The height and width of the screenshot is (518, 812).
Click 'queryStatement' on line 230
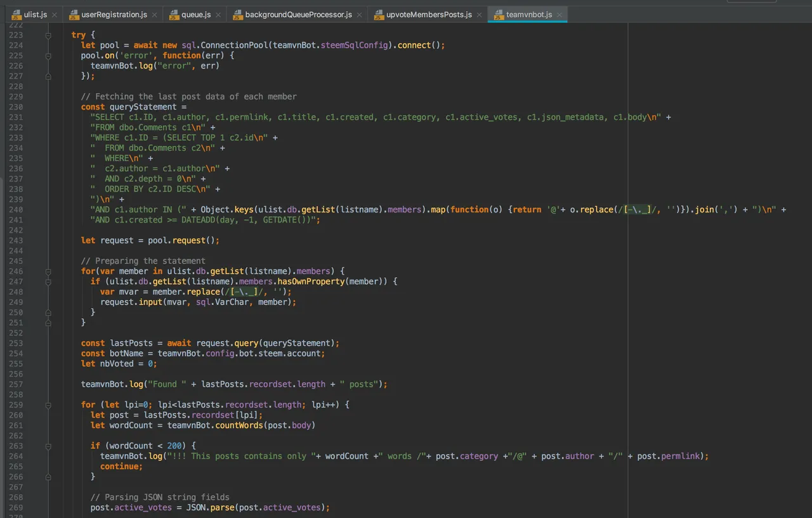click(143, 107)
